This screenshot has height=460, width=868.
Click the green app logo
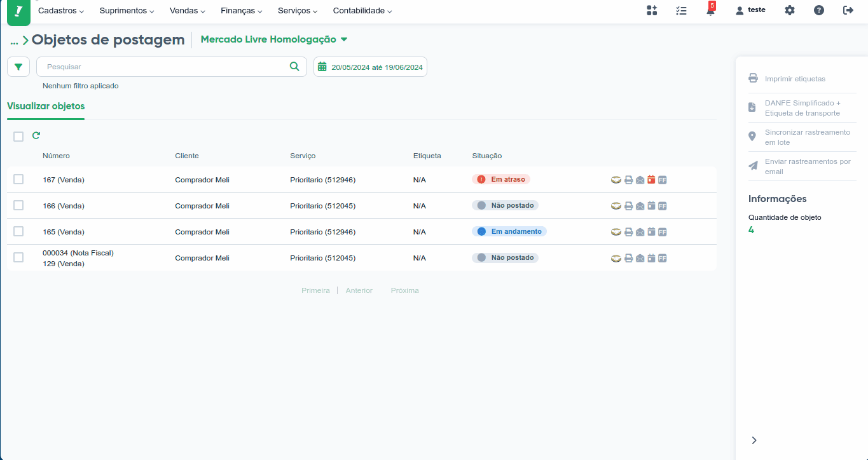point(18,11)
